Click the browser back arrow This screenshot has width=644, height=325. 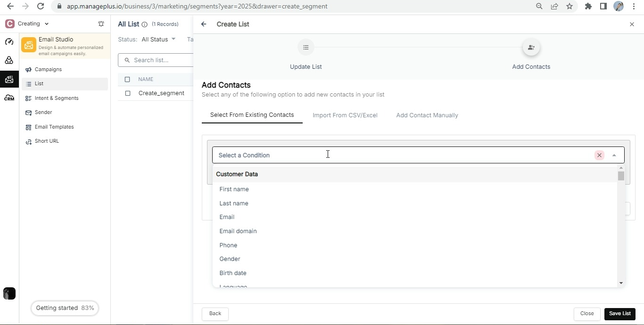tap(10, 7)
